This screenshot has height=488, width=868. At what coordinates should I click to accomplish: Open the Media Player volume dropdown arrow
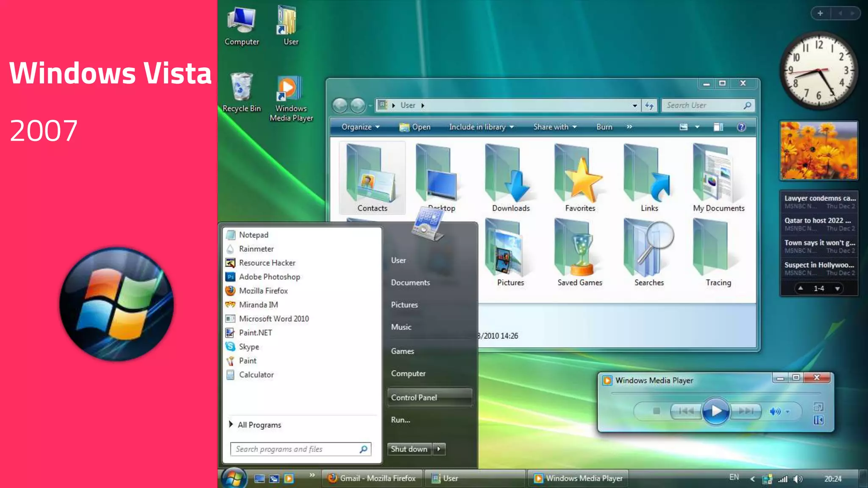pos(787,412)
